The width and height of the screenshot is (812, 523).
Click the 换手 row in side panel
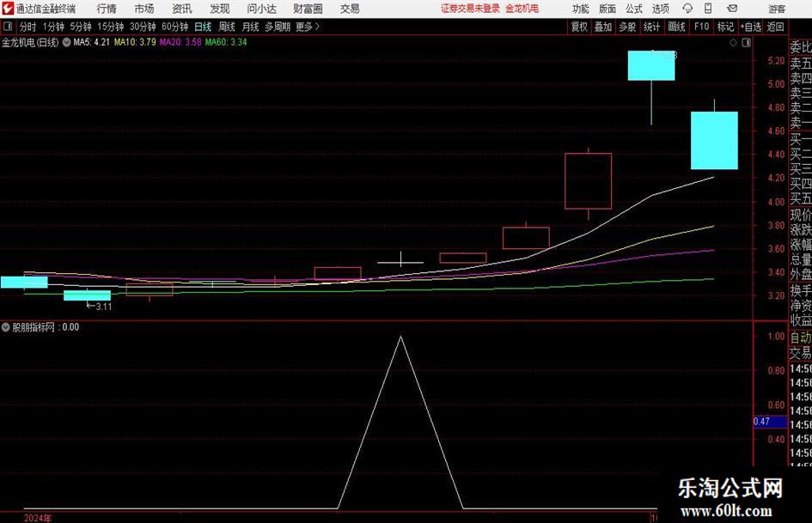(801, 290)
